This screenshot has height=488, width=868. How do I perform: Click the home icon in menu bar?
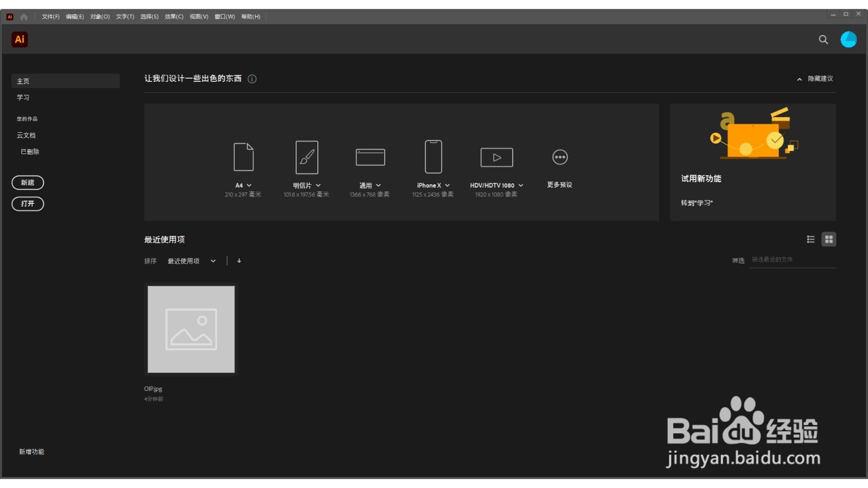click(x=24, y=17)
